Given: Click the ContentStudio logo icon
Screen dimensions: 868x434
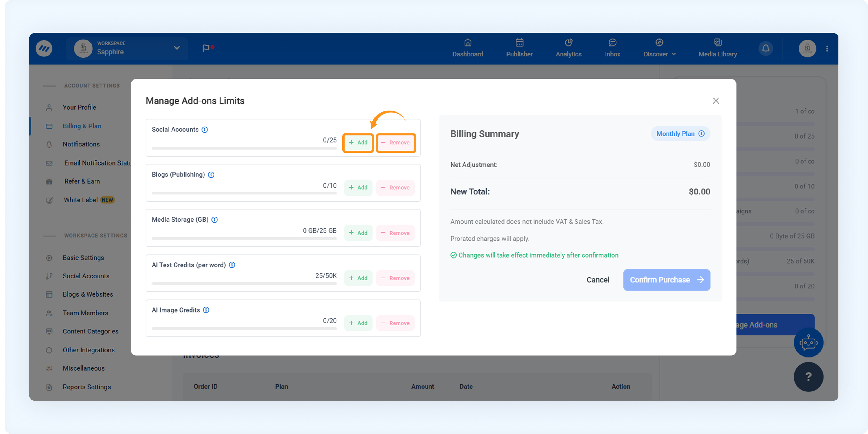Looking at the screenshot, I should click(x=44, y=49).
